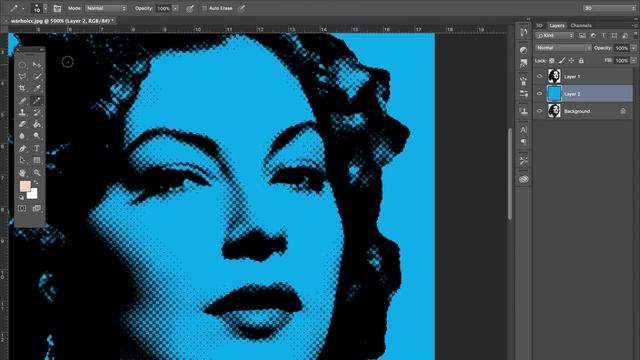This screenshot has height=360, width=640.
Task: Select the Hand tool
Action: click(x=22, y=173)
